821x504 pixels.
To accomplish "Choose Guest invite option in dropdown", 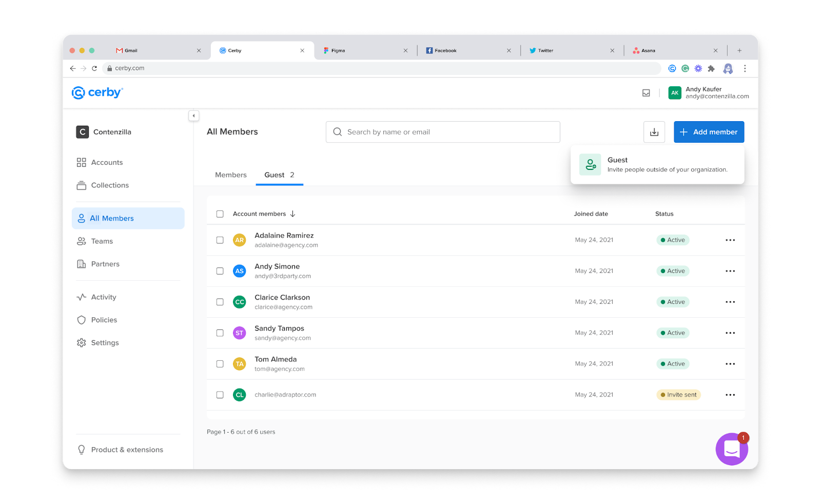I will click(657, 165).
